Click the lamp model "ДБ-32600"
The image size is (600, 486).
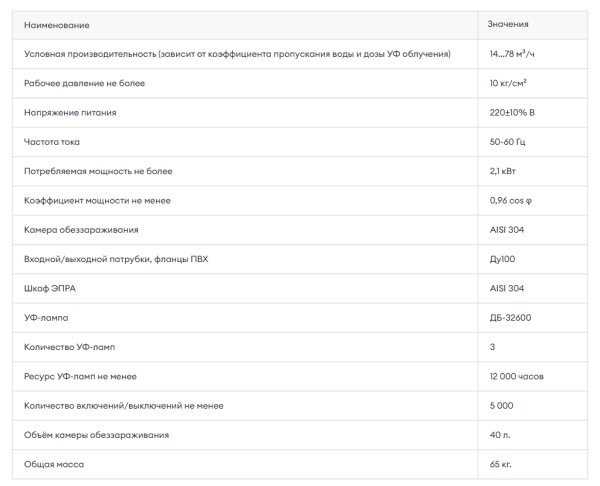(510, 318)
